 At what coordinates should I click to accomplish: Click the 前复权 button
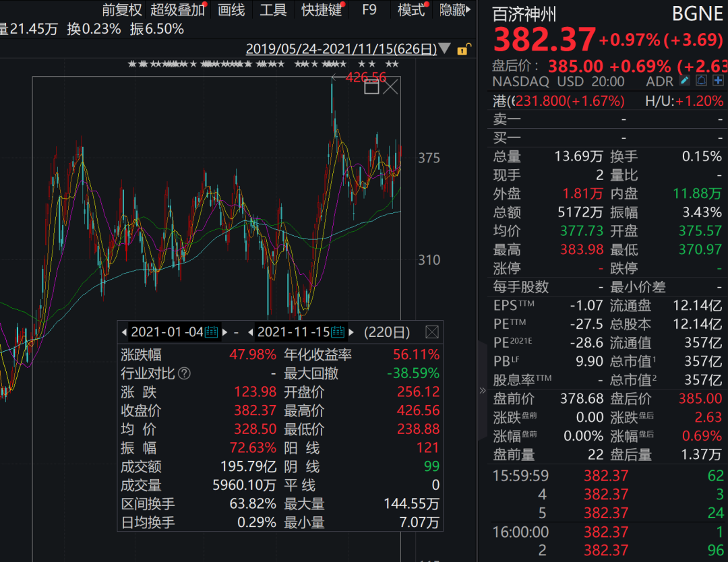[122, 10]
